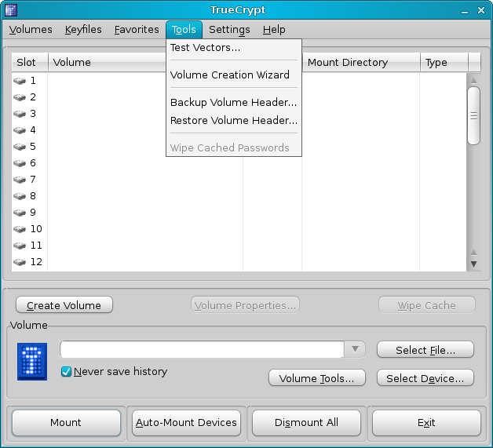Choose Volume Creation Wizard from Tools menu
This screenshot has height=448, width=493.
[x=230, y=75]
